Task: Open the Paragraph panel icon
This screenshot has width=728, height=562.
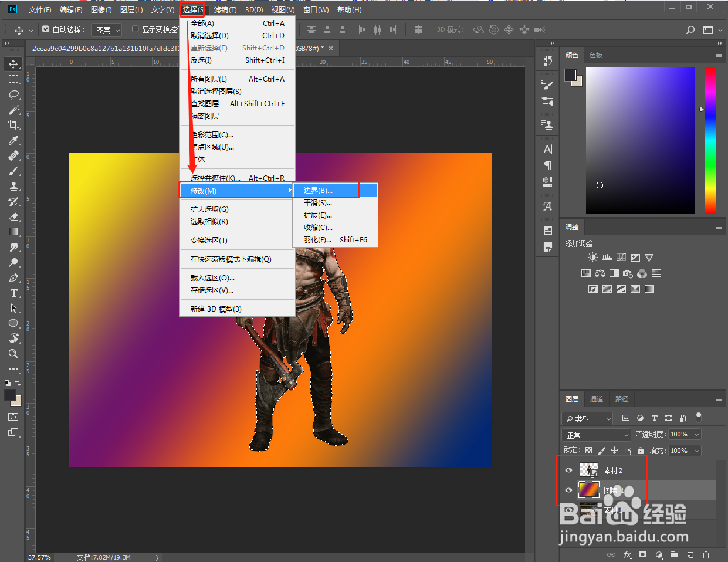Action: click(548, 165)
